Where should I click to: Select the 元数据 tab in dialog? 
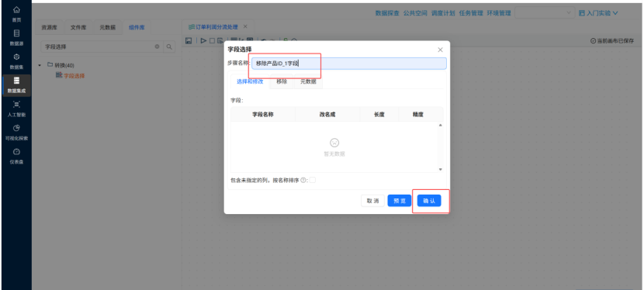click(308, 81)
